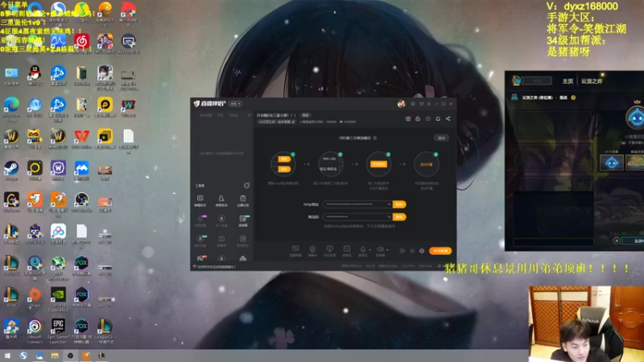Click the calendar icon with red dot
The height and width of the screenshot is (362, 644).
click(408, 118)
